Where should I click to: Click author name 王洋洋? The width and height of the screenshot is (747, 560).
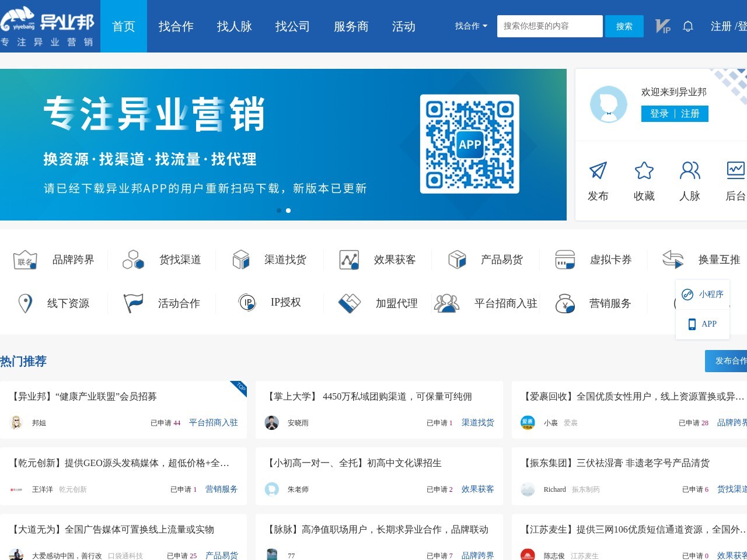[x=43, y=489]
